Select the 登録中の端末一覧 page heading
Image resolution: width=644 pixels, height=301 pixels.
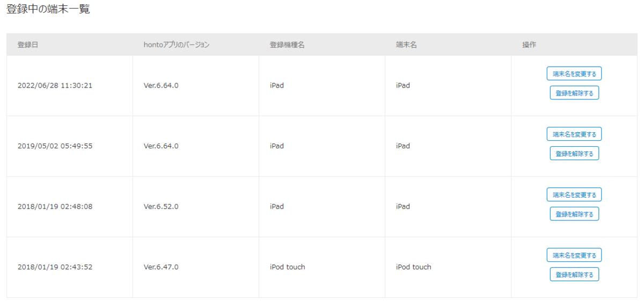point(48,9)
